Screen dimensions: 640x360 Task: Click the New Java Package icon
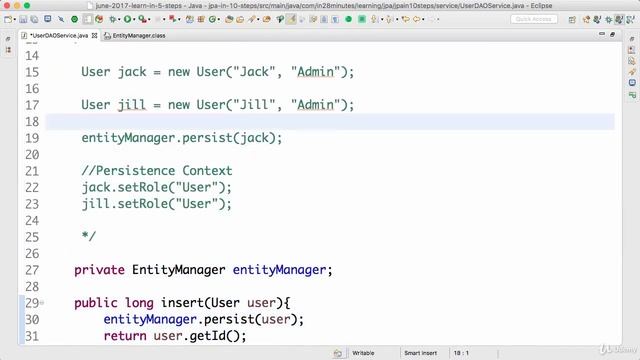201,19
